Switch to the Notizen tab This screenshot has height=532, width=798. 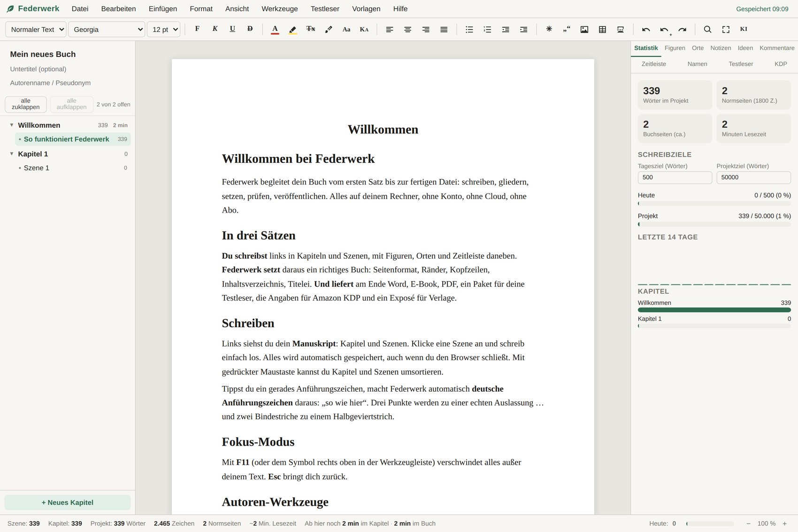[x=721, y=48]
